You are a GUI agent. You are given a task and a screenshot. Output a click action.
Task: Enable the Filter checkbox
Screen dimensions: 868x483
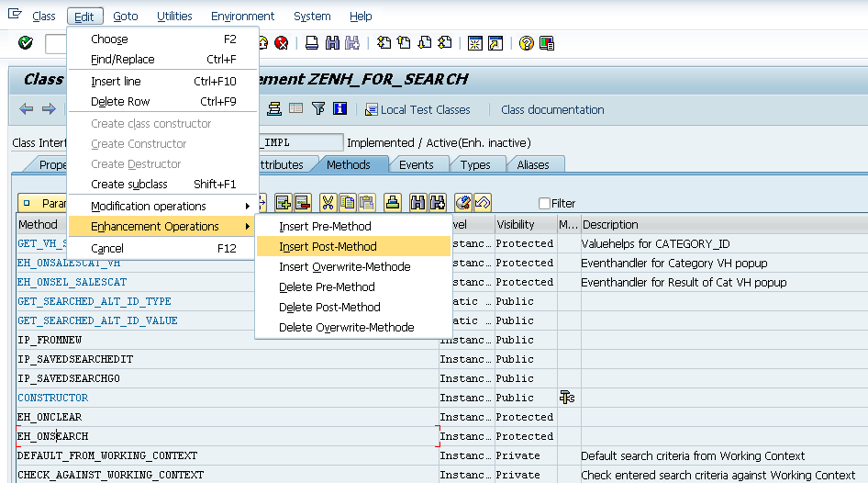coord(544,203)
